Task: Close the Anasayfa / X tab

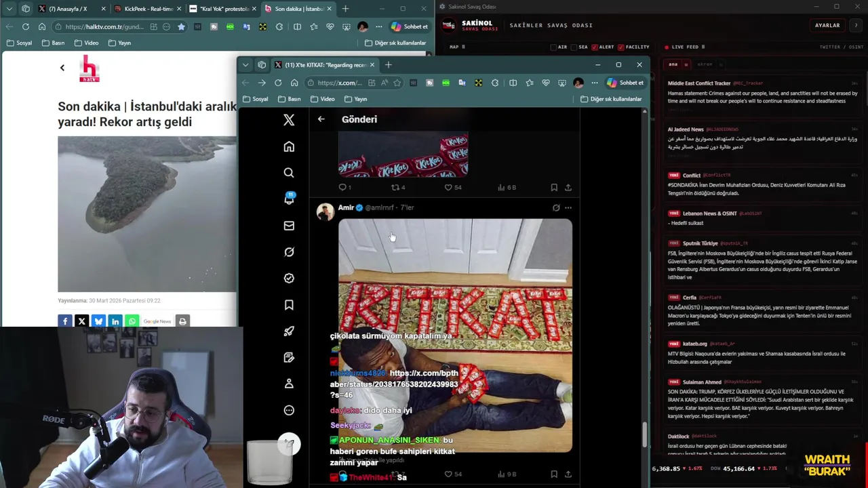Action: pos(104,9)
